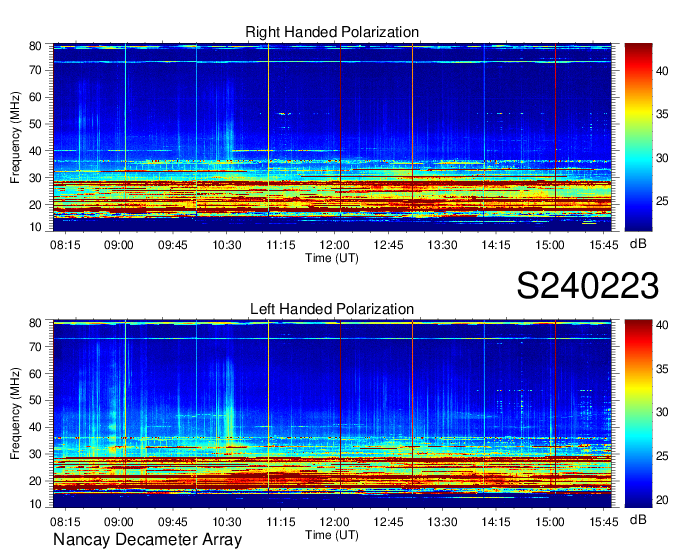Click "12:45" tick on the lower time axis
This screenshot has height=552, width=680.
pyautogui.click(x=388, y=522)
